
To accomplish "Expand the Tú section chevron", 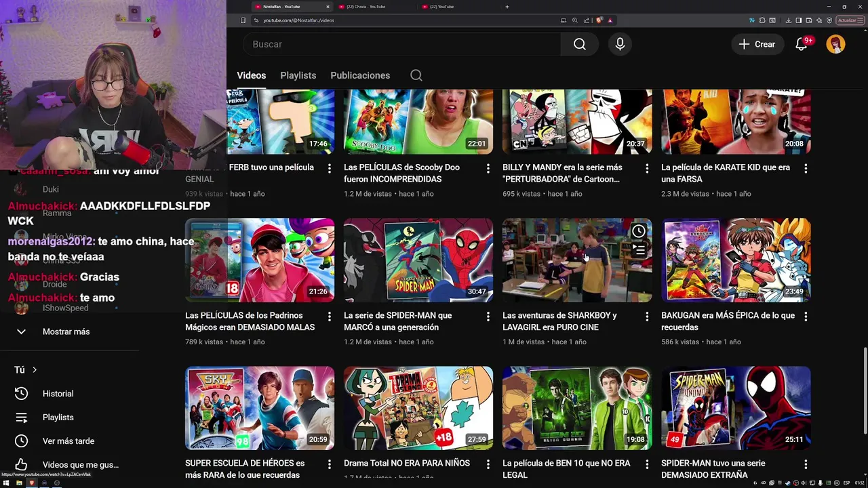I will click(x=35, y=370).
